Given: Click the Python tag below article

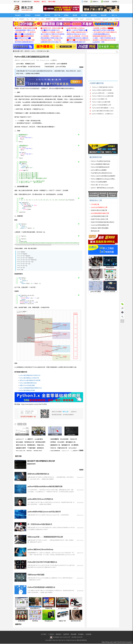Looking at the screenshot, I should [20, 424].
